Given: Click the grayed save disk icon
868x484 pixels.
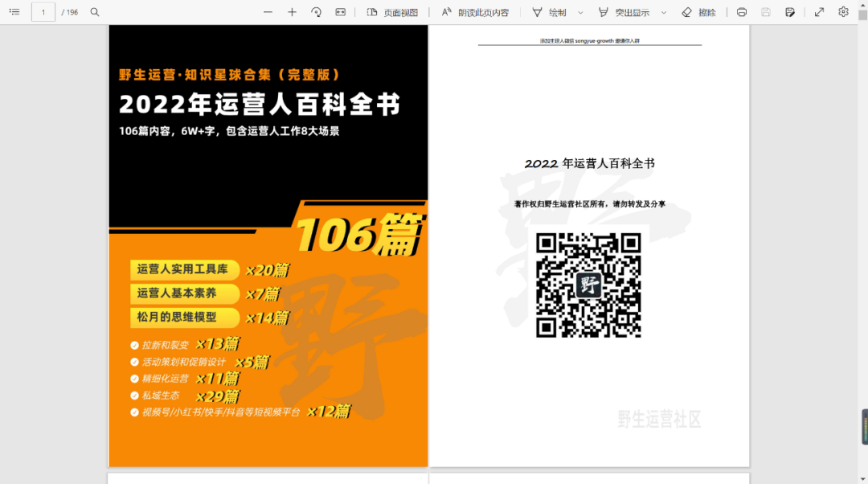Looking at the screenshot, I should (766, 12).
